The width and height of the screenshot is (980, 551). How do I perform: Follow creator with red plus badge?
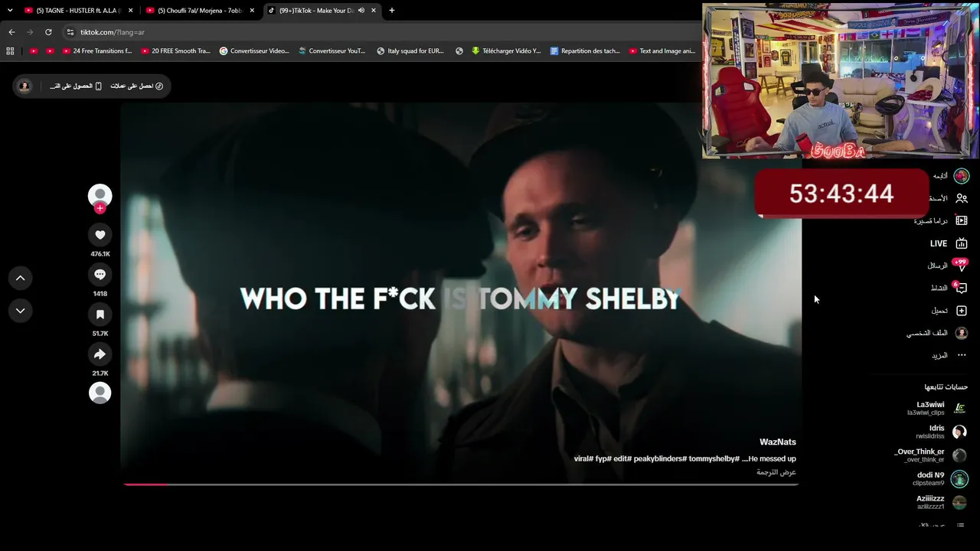(100, 208)
